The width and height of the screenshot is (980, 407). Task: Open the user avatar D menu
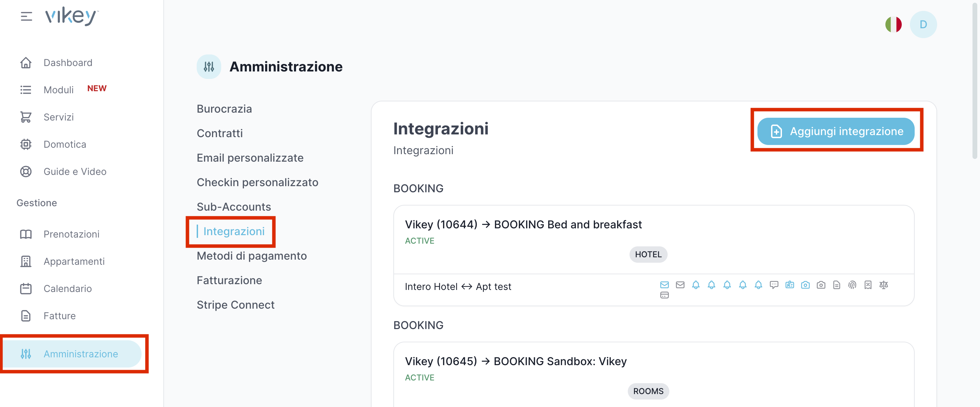click(x=923, y=25)
